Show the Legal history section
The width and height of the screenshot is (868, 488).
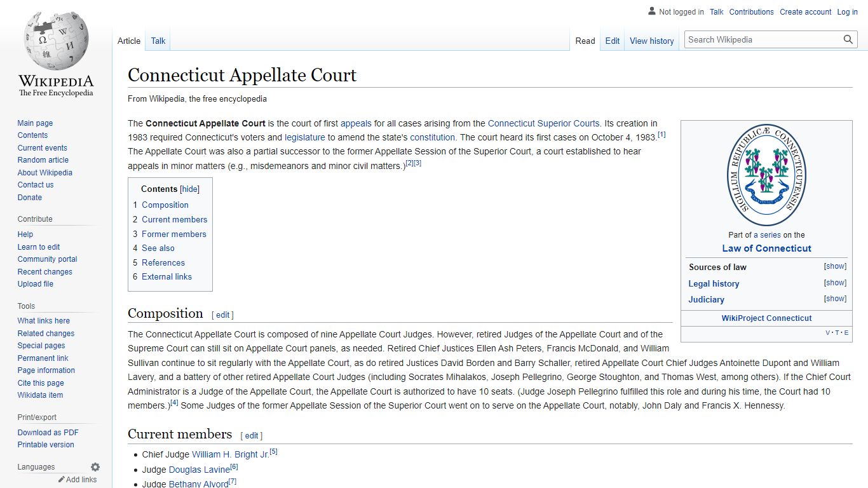(835, 283)
